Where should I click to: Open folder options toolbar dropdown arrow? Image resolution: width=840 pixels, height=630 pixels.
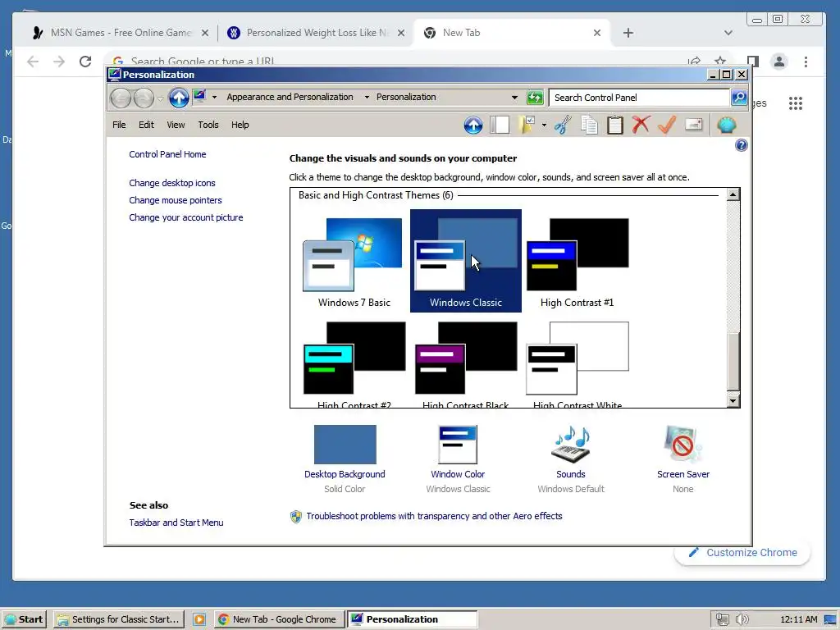pos(545,126)
